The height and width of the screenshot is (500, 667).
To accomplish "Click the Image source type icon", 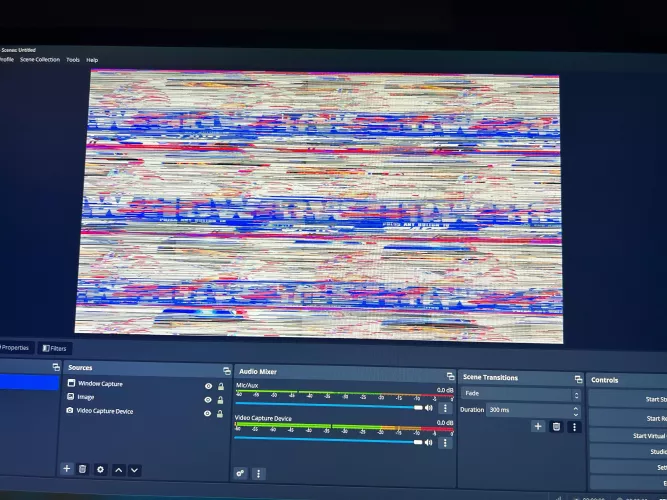I will [x=70, y=396].
